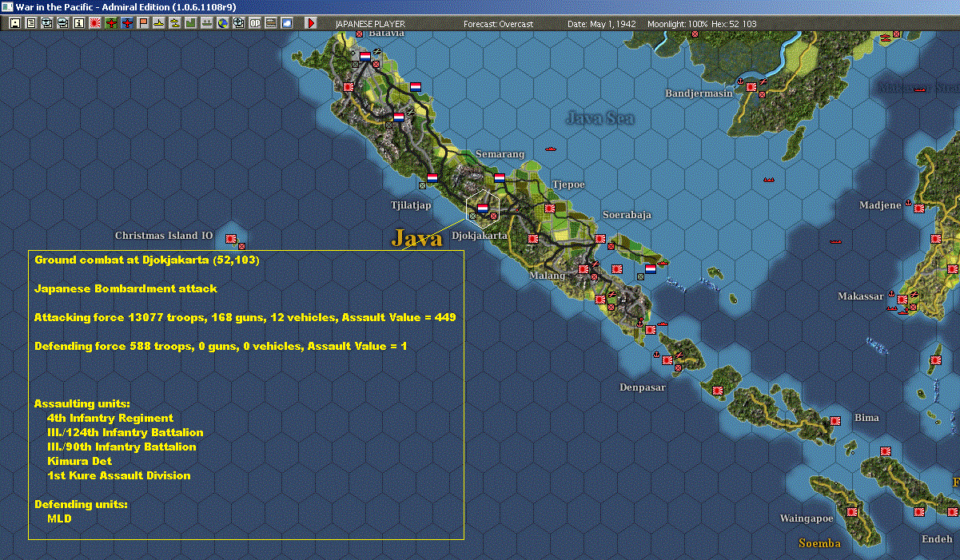Click 'III./90th Infantry Battalion' entry
960x560 pixels.
[121, 447]
